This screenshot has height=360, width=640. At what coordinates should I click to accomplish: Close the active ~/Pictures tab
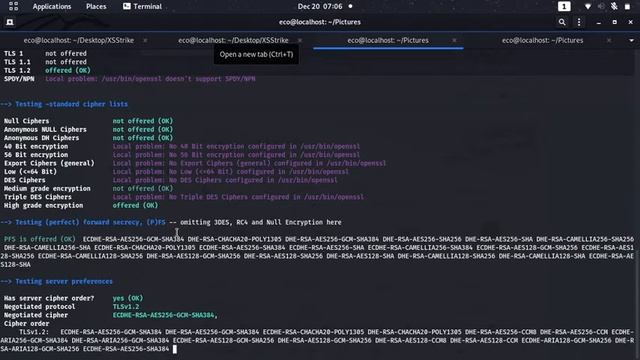(x=454, y=40)
